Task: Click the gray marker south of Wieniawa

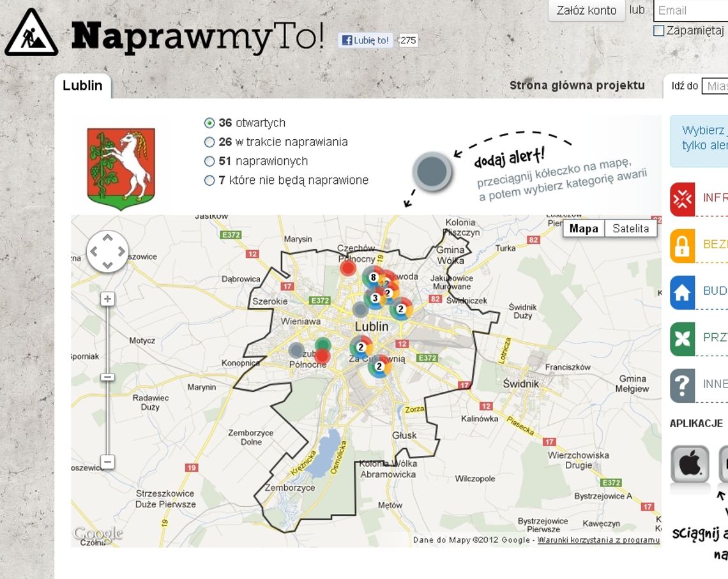Action: click(297, 350)
